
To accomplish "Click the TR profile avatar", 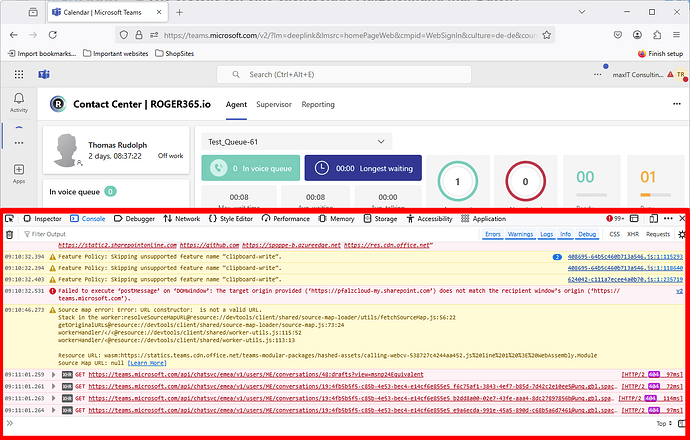I will coord(681,74).
